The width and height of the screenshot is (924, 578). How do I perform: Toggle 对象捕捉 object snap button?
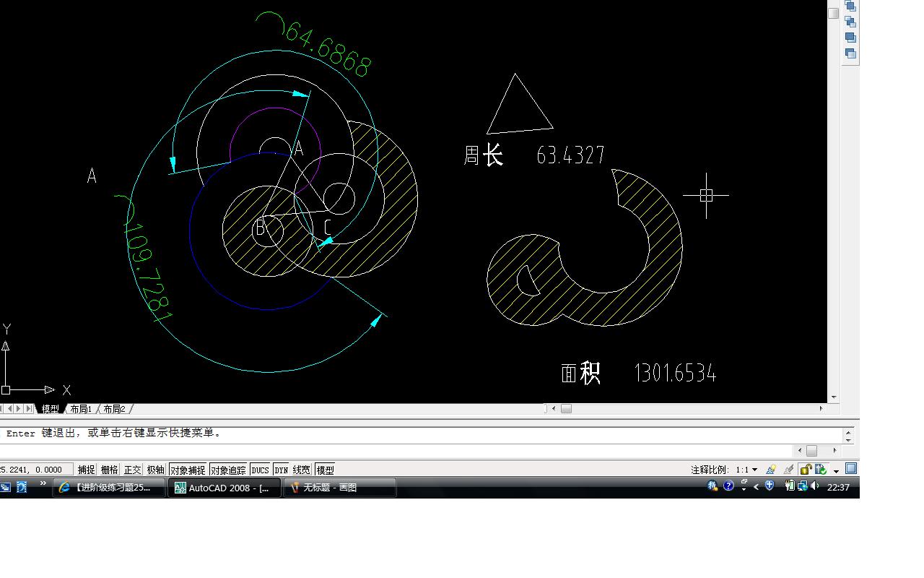188,470
